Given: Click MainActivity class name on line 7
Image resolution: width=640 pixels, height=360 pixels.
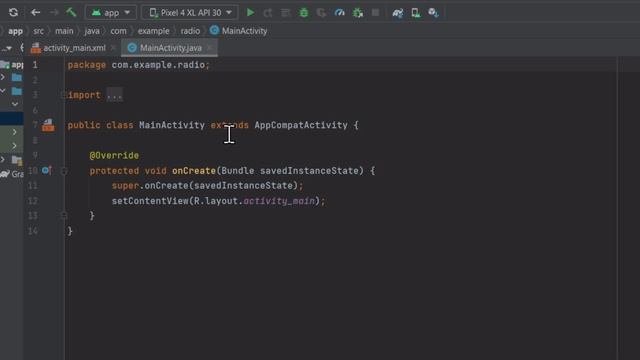Looking at the screenshot, I should pyautogui.click(x=172, y=125).
